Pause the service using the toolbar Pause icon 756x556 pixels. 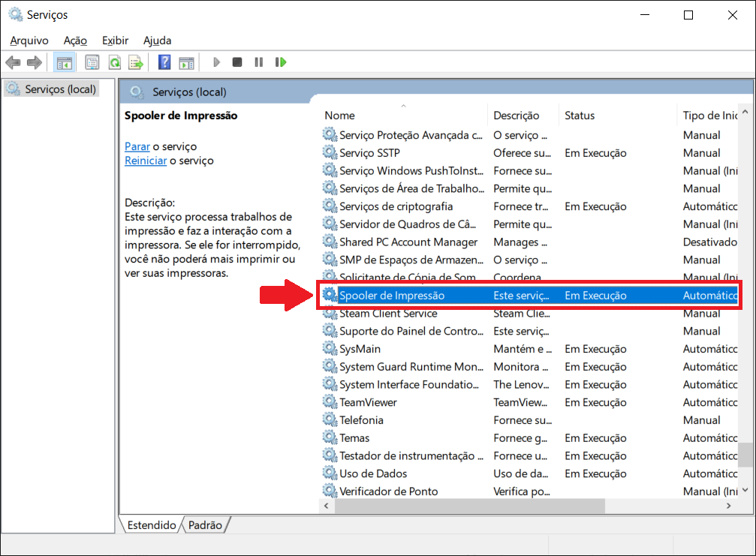(x=259, y=62)
